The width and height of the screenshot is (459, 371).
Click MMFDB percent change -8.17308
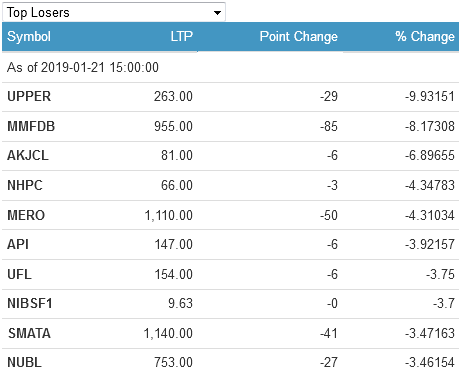430,127
